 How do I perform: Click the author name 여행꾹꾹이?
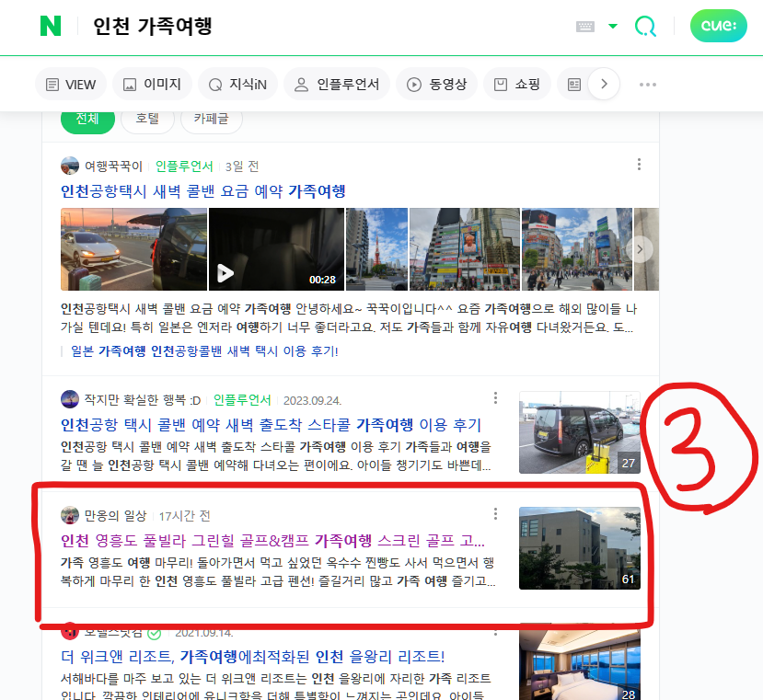(113, 166)
